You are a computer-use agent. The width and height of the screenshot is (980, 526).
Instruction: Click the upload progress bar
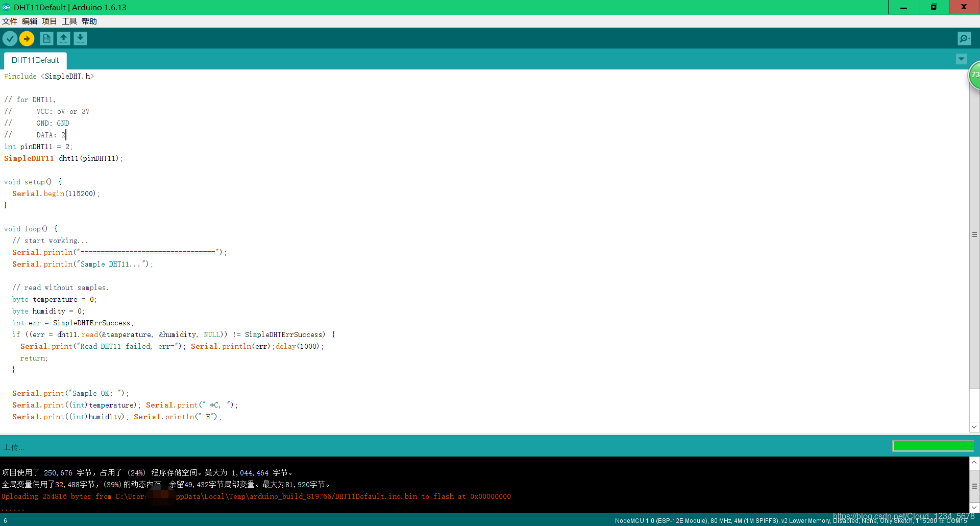tap(933, 446)
